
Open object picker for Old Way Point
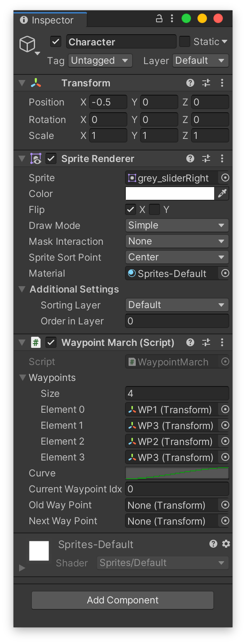point(225,505)
